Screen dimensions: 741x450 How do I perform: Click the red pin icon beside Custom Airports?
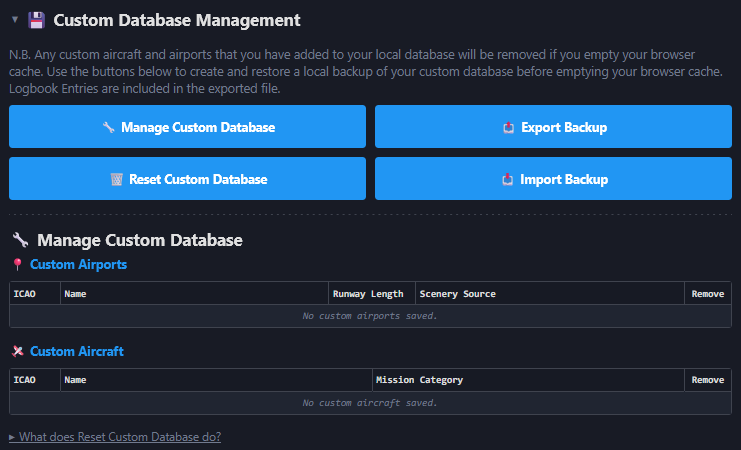coord(17,264)
